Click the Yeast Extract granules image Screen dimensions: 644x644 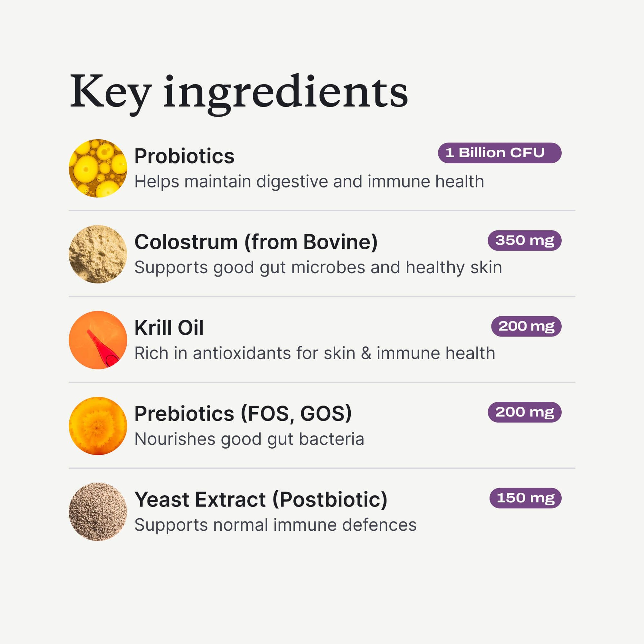point(98,511)
